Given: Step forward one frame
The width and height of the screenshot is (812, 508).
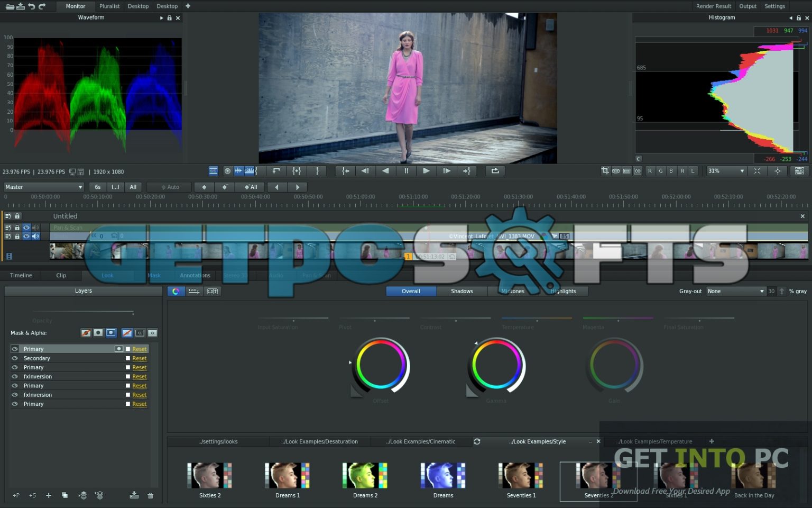Looking at the screenshot, I should (447, 171).
